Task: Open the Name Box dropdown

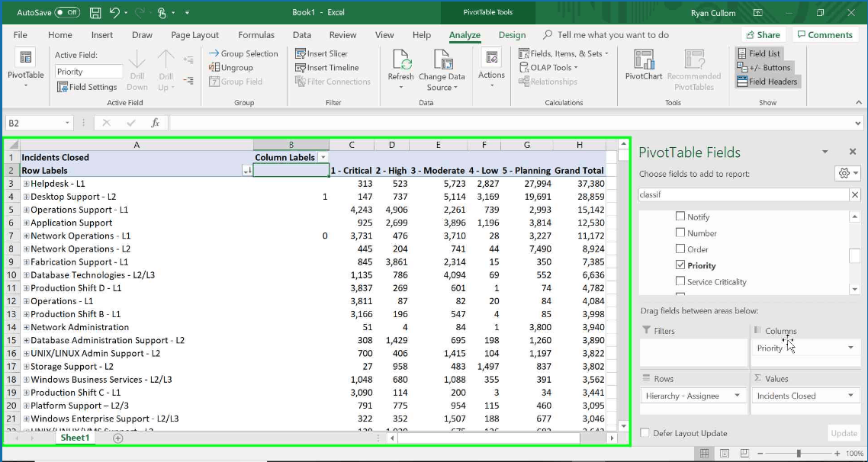Action: point(68,123)
